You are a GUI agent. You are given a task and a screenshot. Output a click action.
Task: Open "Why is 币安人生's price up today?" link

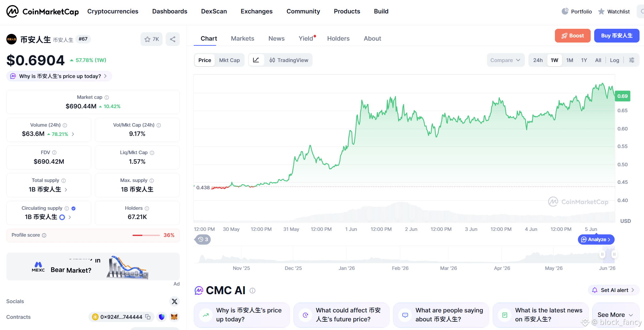59,76
